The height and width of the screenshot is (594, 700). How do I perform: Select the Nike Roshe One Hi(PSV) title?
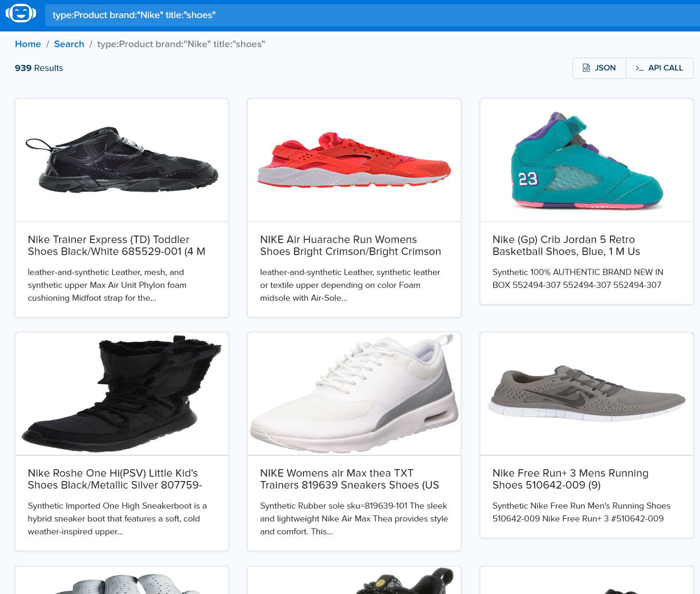(x=115, y=479)
